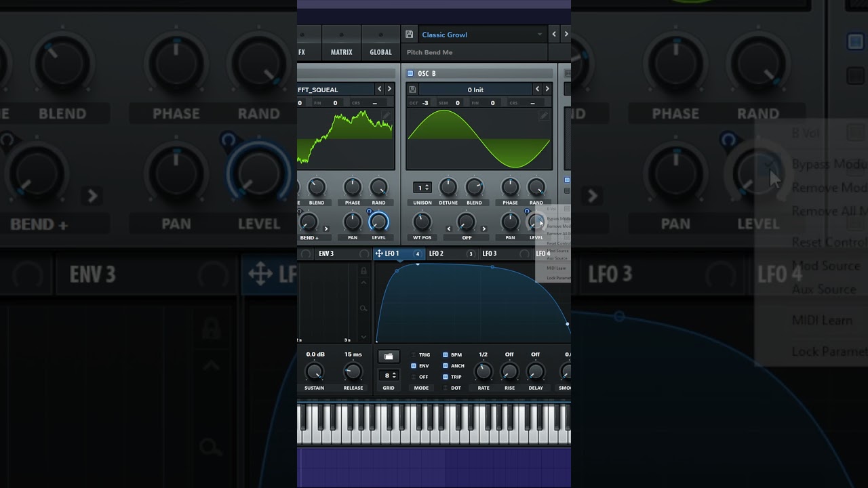Click the envelope magnifier zoom icon
Viewport: 868px width, 488px height.
[x=363, y=308]
